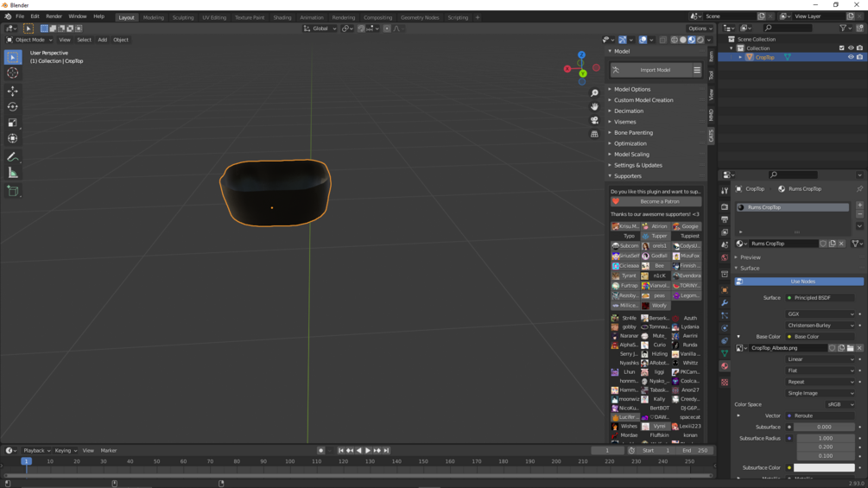Click folder icon to open CropTop_Albedo image
The width and height of the screenshot is (868, 488).
tap(850, 348)
